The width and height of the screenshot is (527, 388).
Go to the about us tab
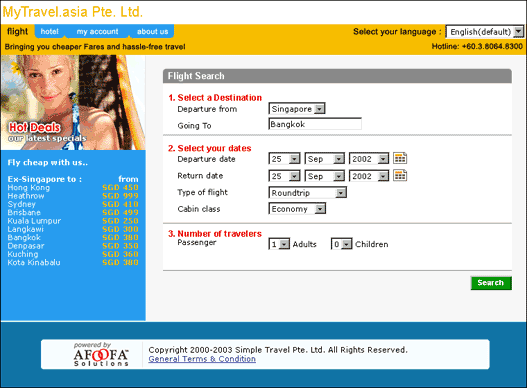coord(152,31)
